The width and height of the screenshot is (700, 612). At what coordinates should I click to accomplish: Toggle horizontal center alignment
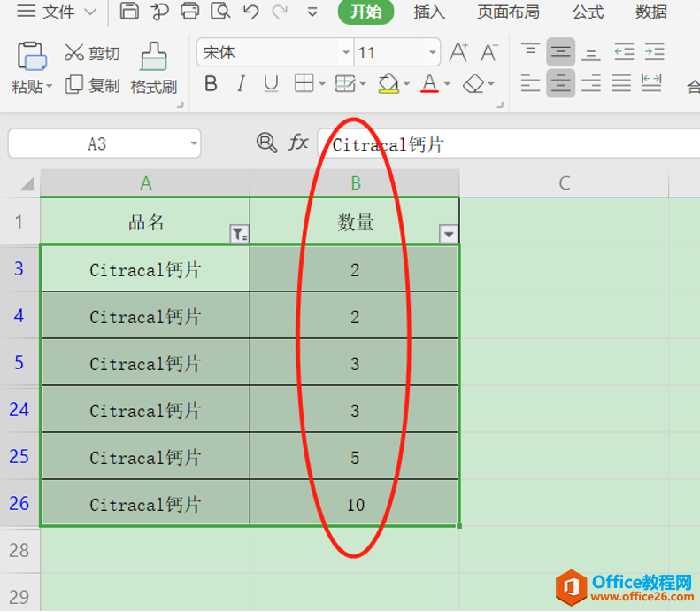coord(561,83)
